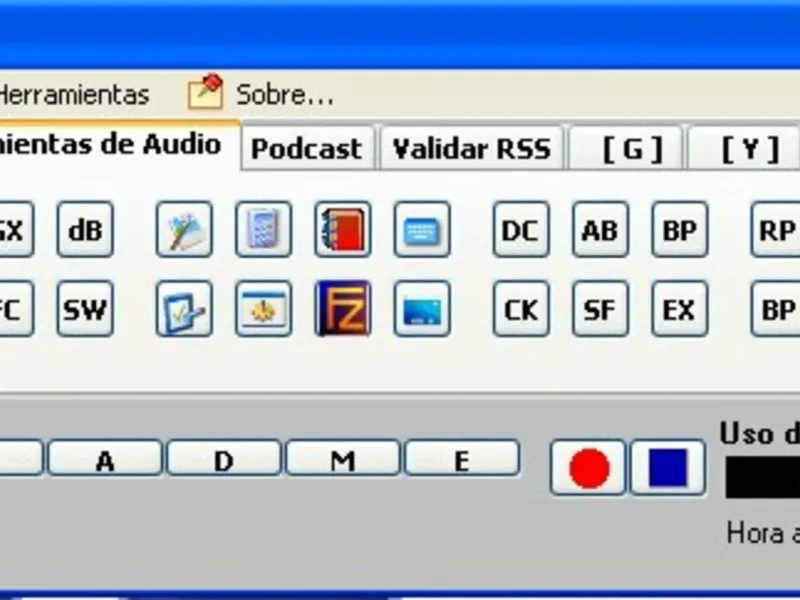Open the paintbrush image tool icon
The image size is (800, 600).
[184, 229]
